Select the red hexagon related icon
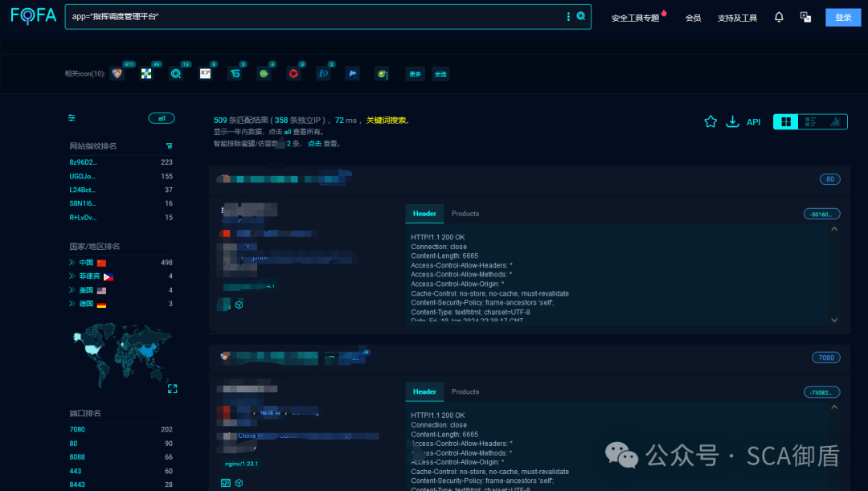The width and height of the screenshot is (868, 491). click(293, 74)
